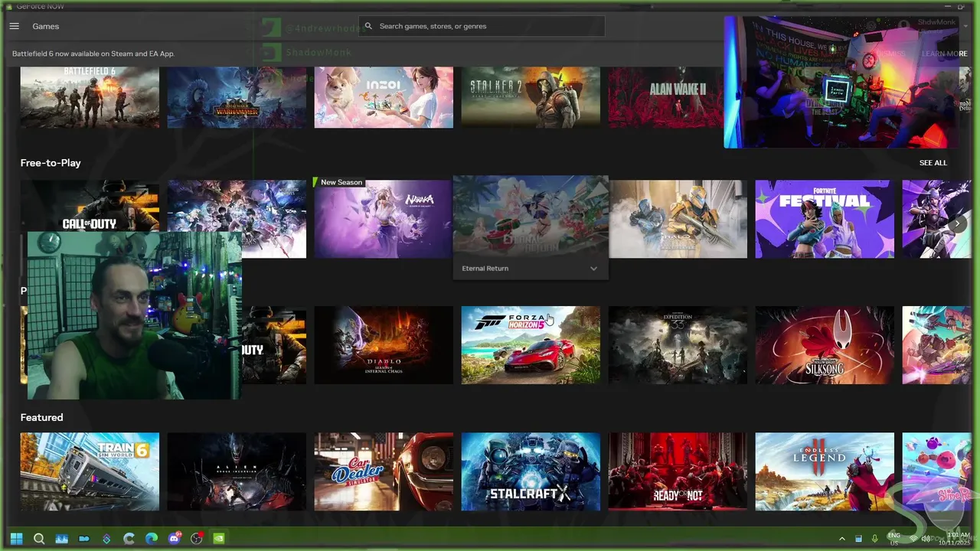Expand the Eternal Return card chevron

(x=593, y=269)
